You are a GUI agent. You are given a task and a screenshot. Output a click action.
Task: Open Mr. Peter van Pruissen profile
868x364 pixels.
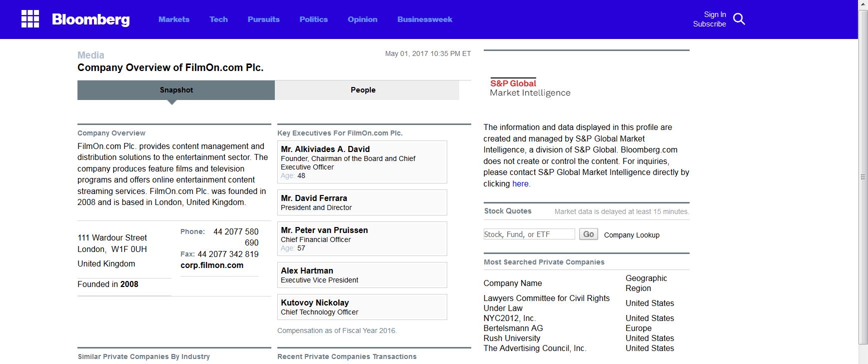pyautogui.click(x=324, y=230)
